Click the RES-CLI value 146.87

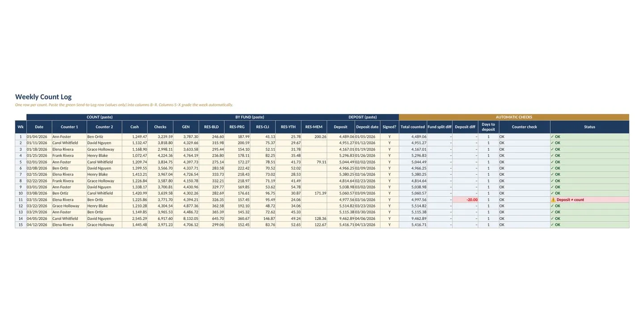[x=263, y=219]
